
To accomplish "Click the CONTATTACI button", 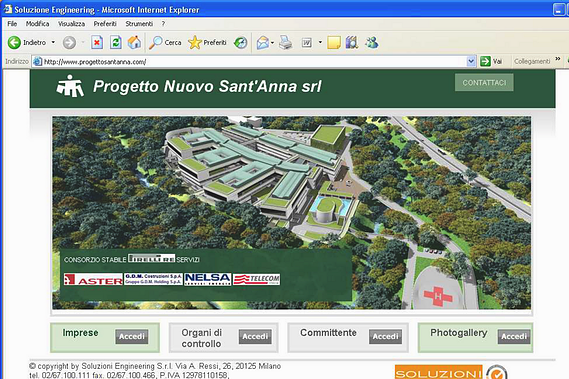I will coord(484,82).
